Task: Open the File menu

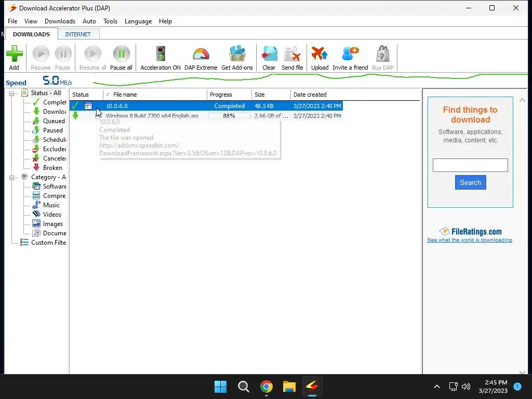Action: click(x=12, y=21)
